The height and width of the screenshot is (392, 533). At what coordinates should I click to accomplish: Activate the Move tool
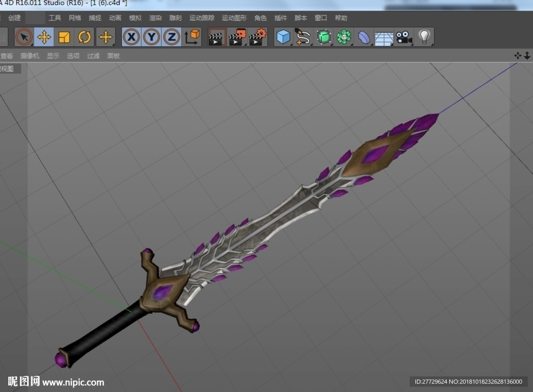[x=44, y=37]
